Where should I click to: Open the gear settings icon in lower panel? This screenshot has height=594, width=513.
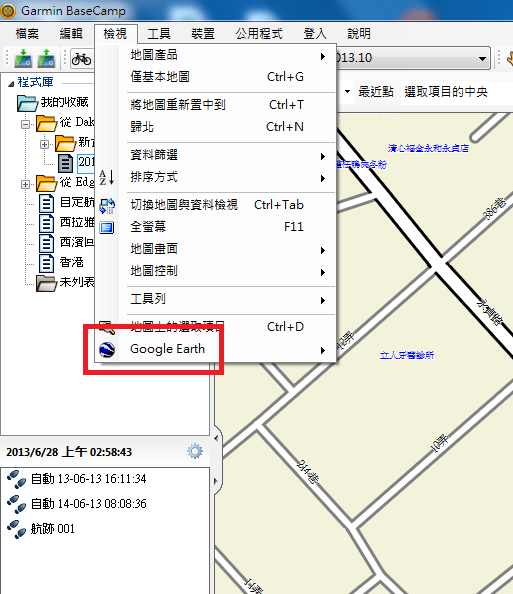[195, 451]
